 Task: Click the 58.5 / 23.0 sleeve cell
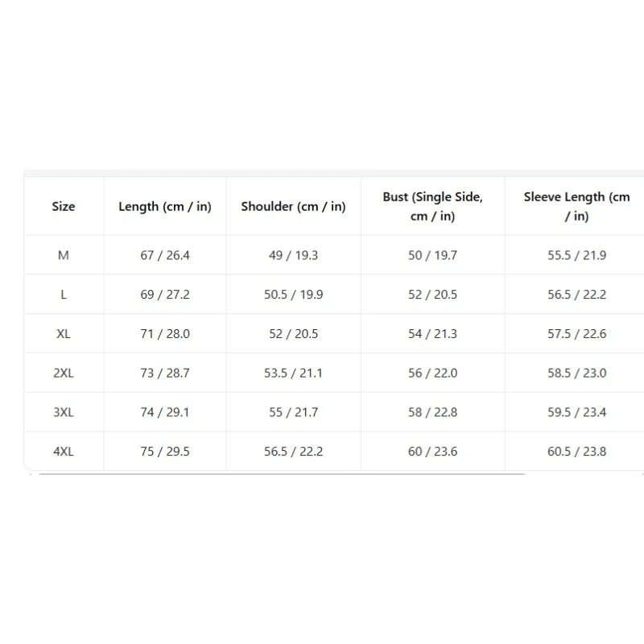point(575,373)
